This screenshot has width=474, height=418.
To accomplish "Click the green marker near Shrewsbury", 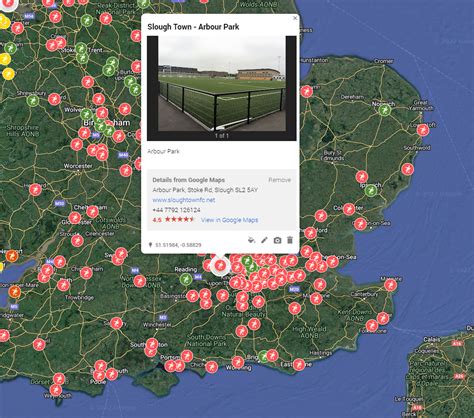I will 33,100.
